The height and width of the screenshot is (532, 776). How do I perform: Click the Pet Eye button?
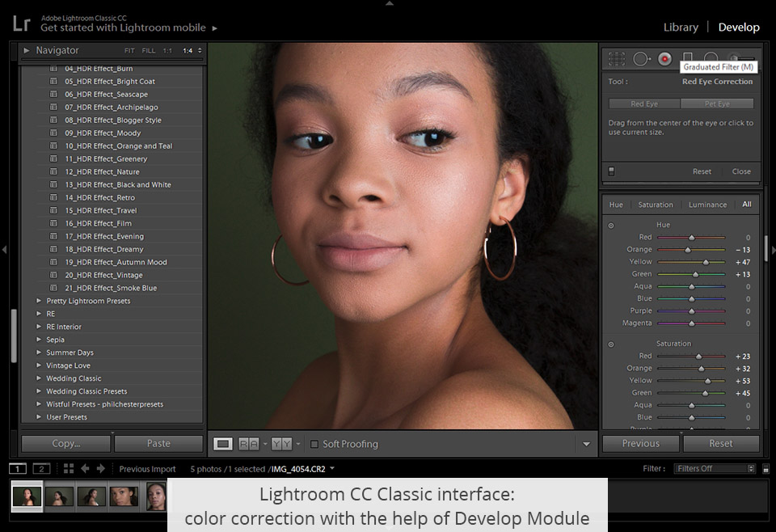pyautogui.click(x=718, y=103)
